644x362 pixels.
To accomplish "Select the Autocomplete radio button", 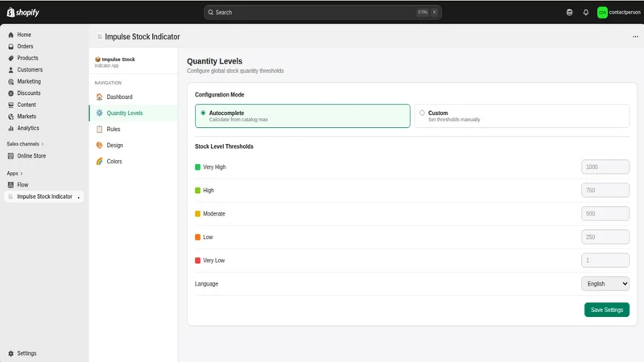I will 203,113.
